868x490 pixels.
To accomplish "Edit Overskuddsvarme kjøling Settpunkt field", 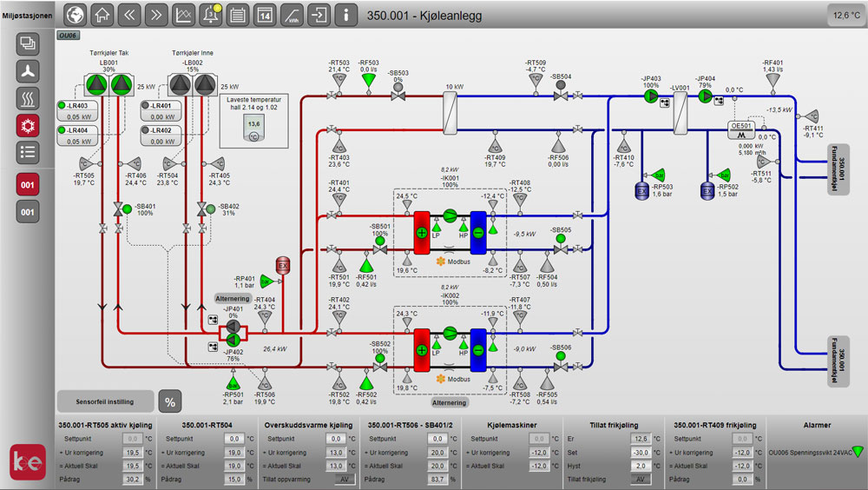I will (x=335, y=439).
